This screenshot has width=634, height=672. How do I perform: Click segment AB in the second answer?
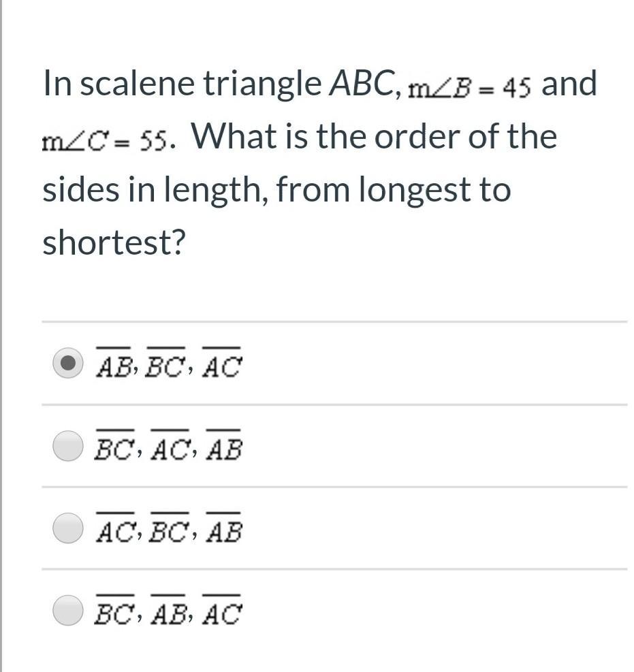[223, 448]
